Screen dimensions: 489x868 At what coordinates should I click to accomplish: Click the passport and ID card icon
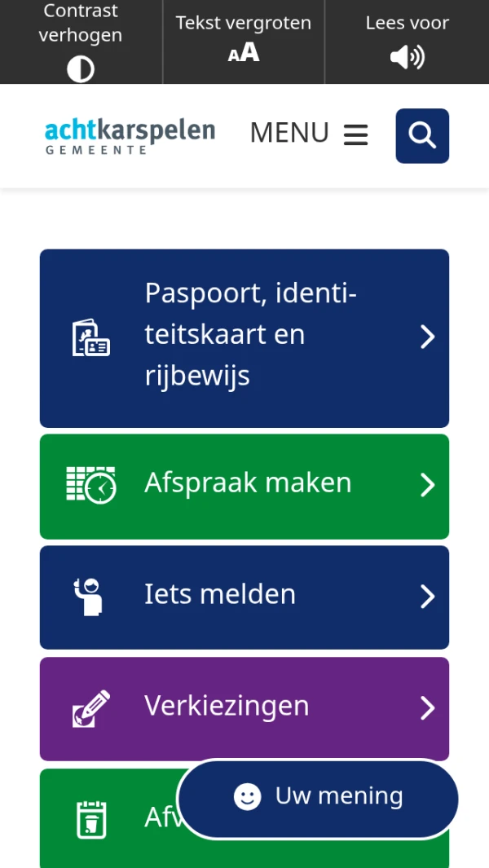[90, 337]
